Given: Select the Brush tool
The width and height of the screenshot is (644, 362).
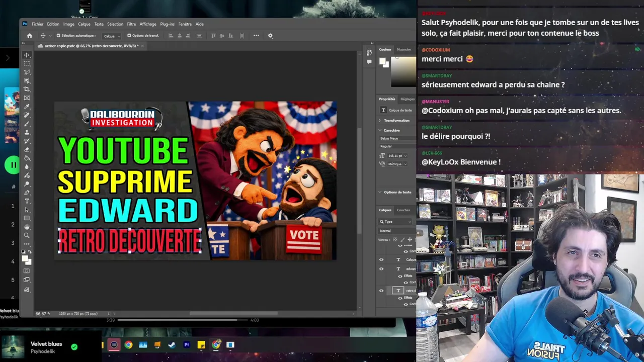Looking at the screenshot, I should (x=27, y=124).
